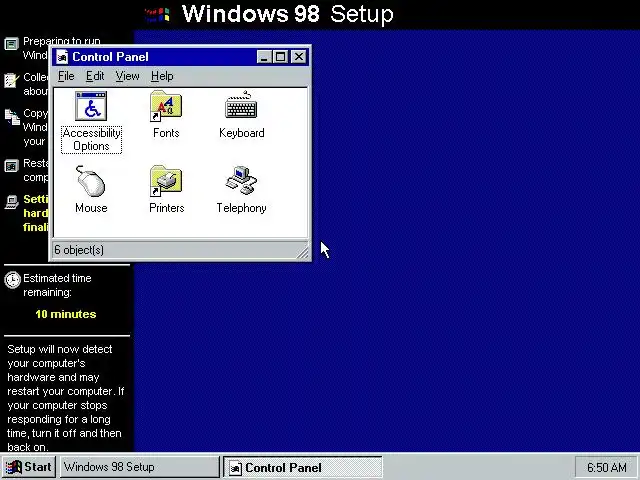Open the File menu
This screenshot has height=480, width=640.
click(x=66, y=76)
